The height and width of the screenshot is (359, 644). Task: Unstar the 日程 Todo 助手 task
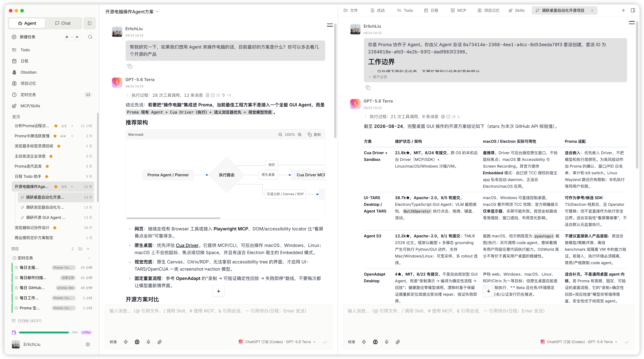coord(47,177)
